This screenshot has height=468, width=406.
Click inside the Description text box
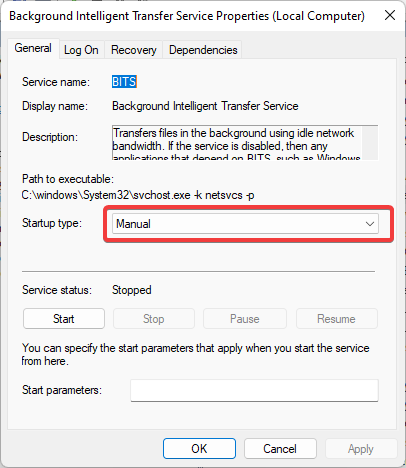tap(237, 143)
